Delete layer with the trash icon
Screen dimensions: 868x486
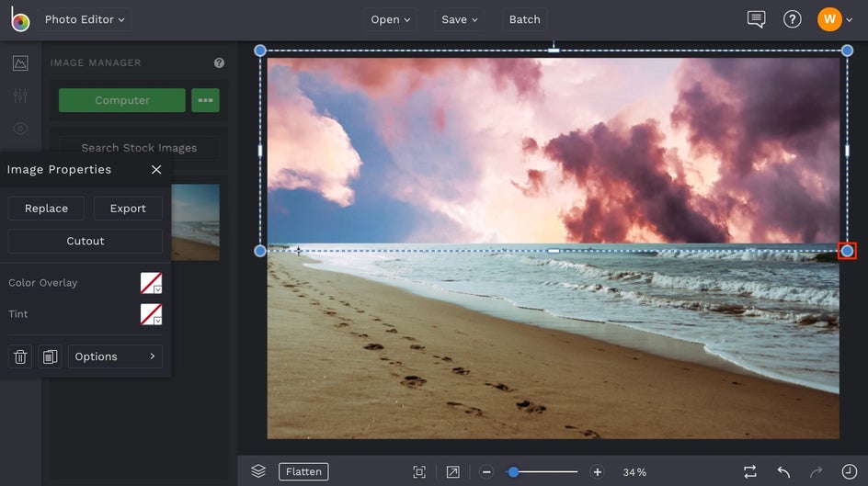[21, 356]
